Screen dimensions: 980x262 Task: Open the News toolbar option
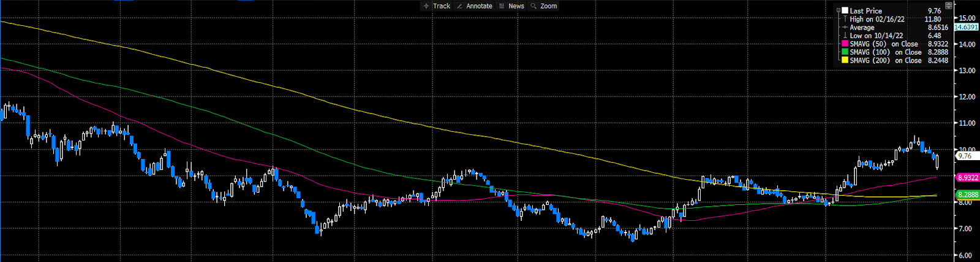pyautogui.click(x=516, y=6)
